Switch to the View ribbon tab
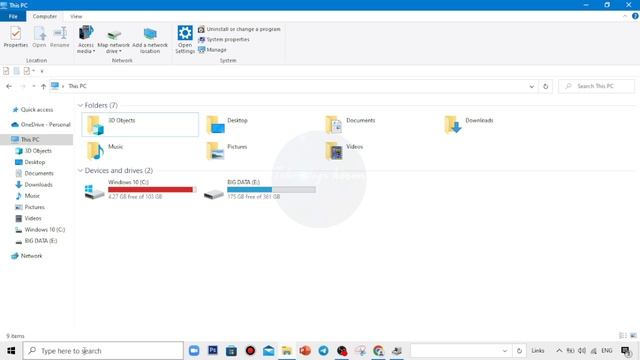Screen dimensions: 640x360 click(x=76, y=16)
